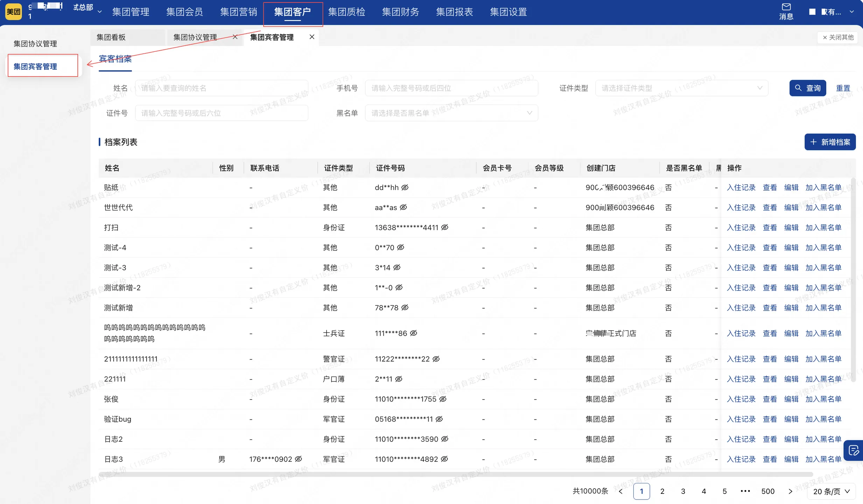Switch to the 集团看板 tab
The width and height of the screenshot is (863, 504).
(111, 37)
